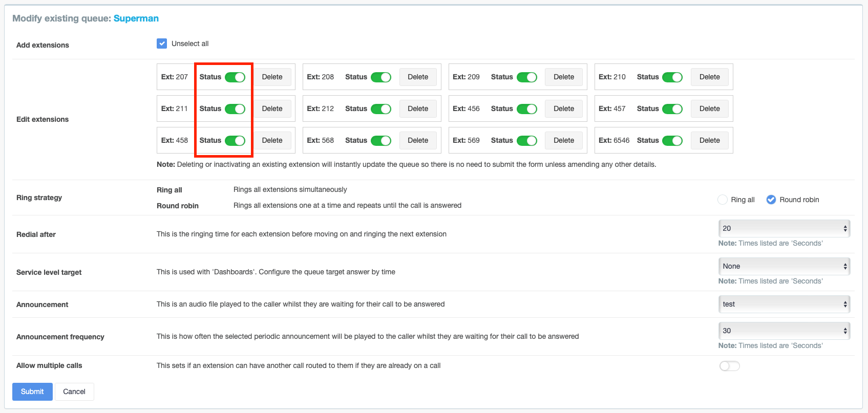Click the Superman queue name in the heading

tap(136, 18)
